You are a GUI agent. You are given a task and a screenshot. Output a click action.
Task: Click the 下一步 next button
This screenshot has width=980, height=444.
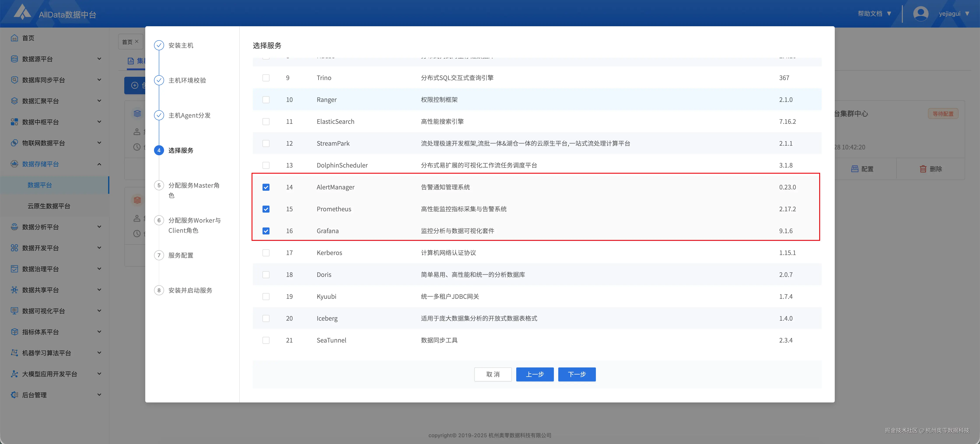[576, 374]
